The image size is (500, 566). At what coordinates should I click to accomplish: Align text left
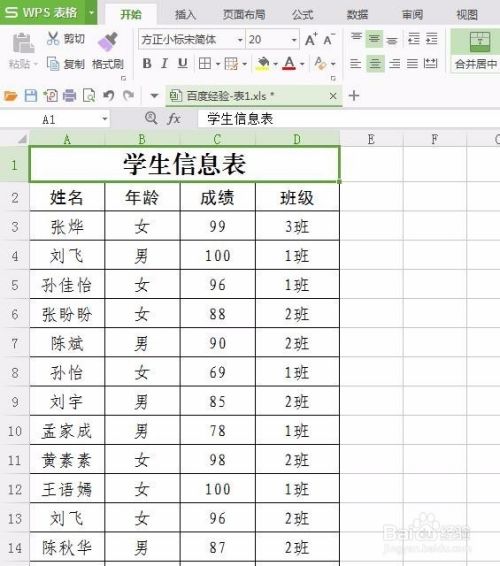pyautogui.click(x=356, y=64)
